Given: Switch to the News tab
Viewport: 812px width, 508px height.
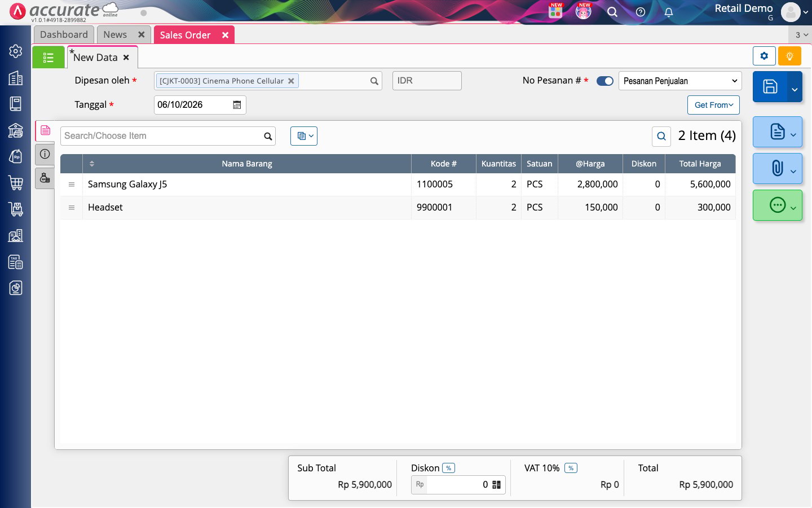Looking at the screenshot, I should [115, 34].
